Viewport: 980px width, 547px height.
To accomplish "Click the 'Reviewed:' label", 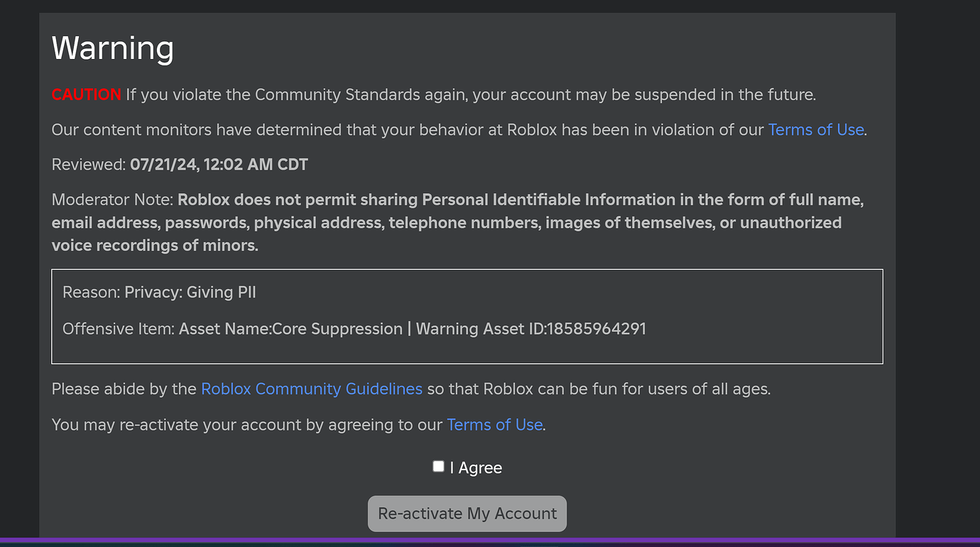I will (x=89, y=165).
